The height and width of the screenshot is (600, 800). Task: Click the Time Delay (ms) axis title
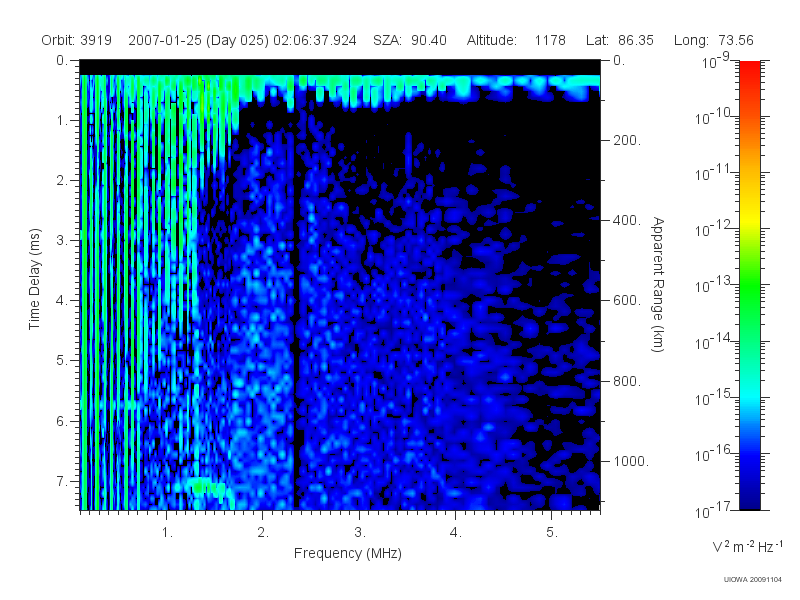[34, 279]
